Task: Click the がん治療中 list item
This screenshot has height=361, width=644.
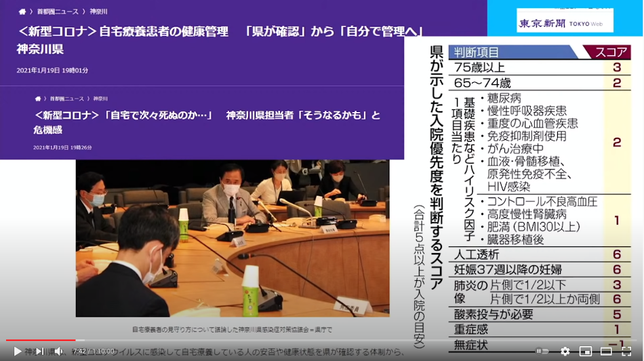Action: [x=512, y=149]
